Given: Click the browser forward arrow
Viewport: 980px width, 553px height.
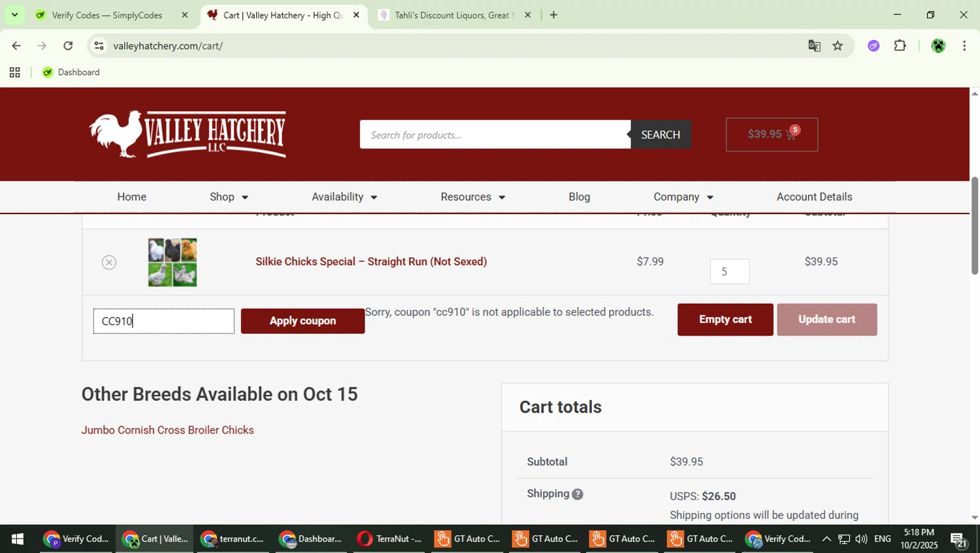Looking at the screenshot, I should tap(42, 46).
